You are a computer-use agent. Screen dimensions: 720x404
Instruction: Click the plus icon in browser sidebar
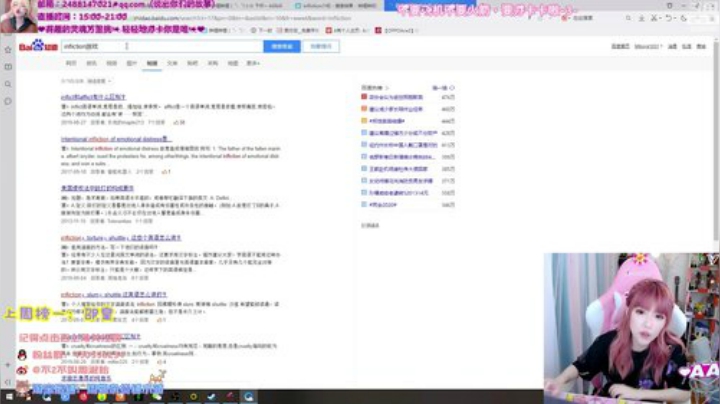(8, 365)
